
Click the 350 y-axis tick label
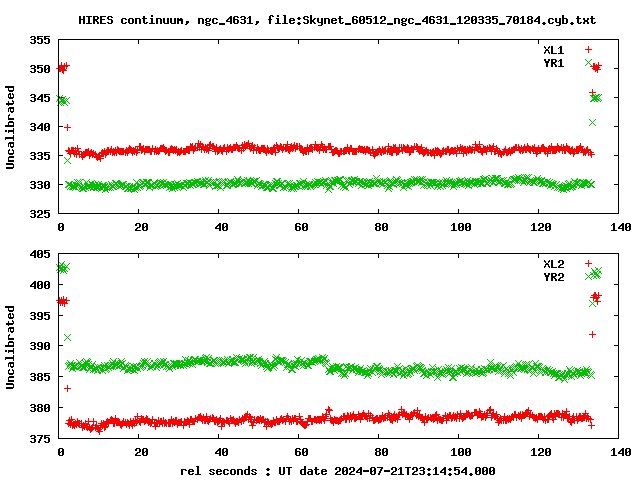40,69
